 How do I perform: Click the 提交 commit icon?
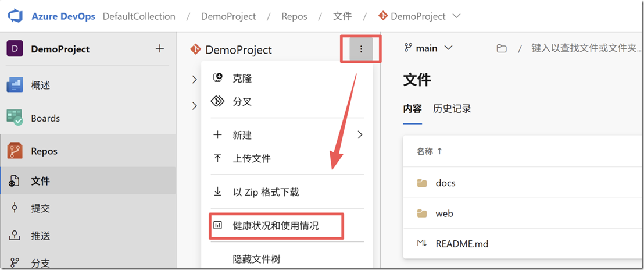(15, 208)
